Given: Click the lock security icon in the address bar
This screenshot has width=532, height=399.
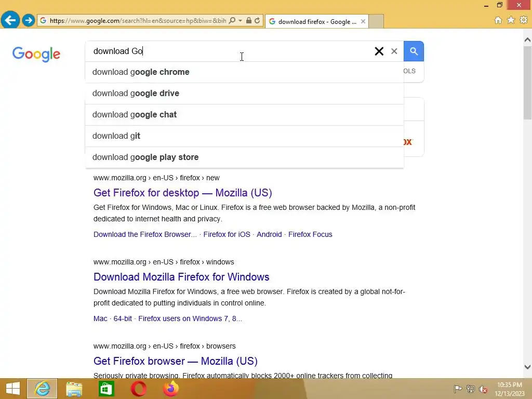Looking at the screenshot, I should (x=249, y=21).
